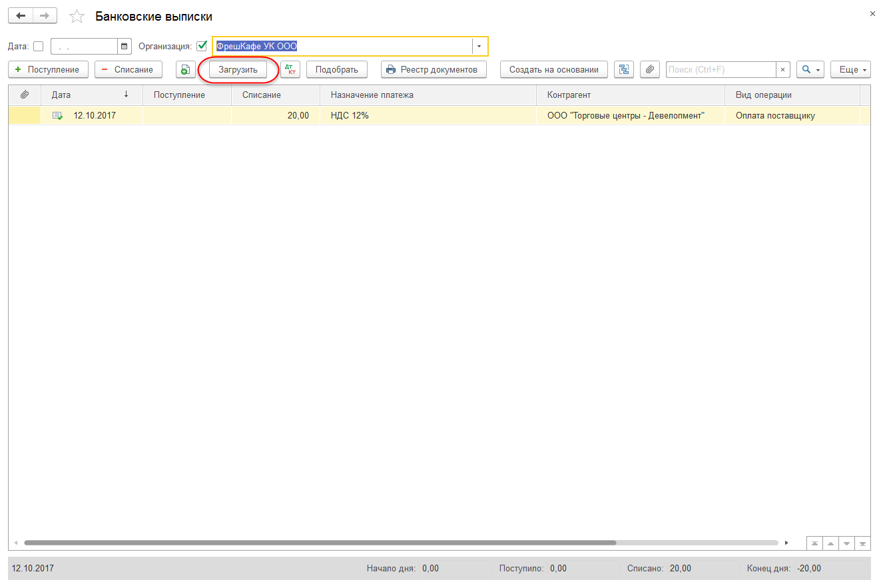Screen dimensions: 883x588
Task: Open the calendar picker for the Дата field
Action: click(x=125, y=47)
